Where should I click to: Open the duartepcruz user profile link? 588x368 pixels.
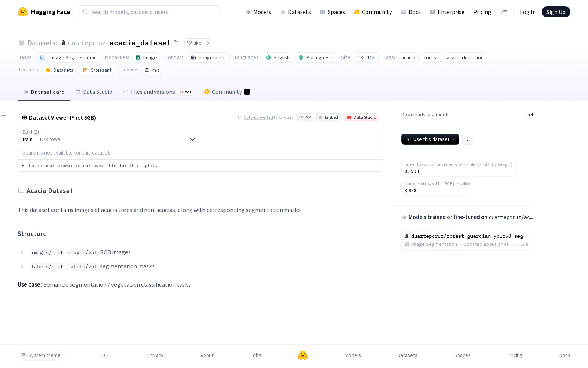click(x=86, y=43)
